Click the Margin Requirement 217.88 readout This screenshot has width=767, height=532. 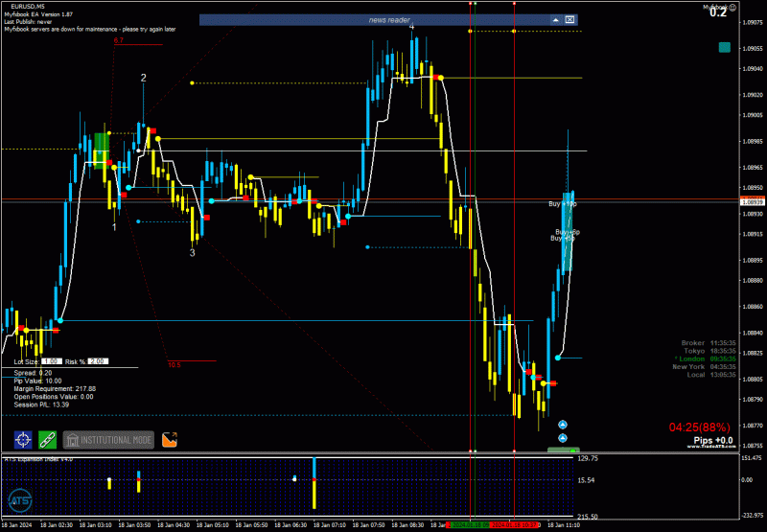(x=55, y=389)
